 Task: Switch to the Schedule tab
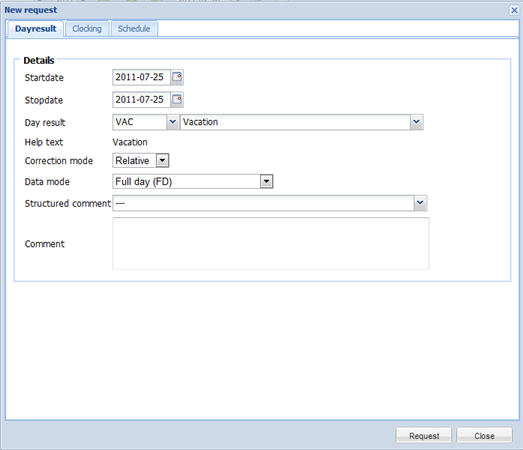click(134, 29)
